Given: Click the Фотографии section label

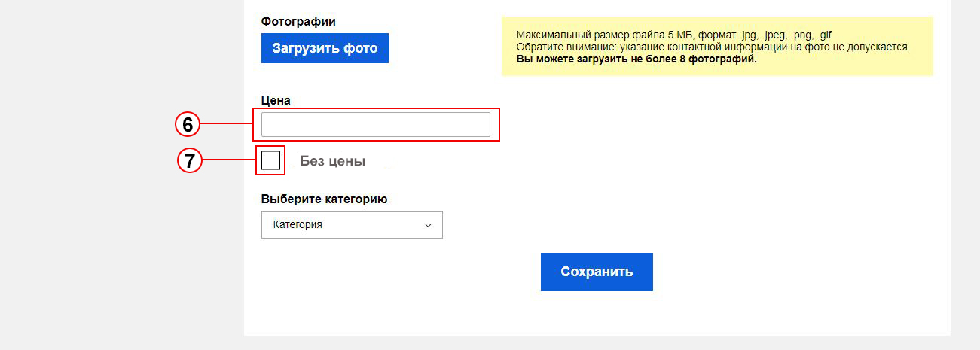Looking at the screenshot, I should pyautogui.click(x=298, y=22).
